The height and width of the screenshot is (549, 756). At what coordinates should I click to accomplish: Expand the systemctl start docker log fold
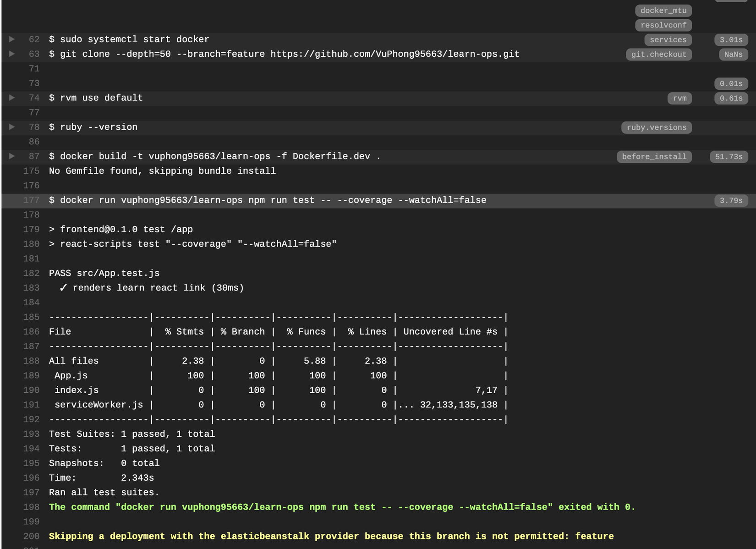click(12, 39)
